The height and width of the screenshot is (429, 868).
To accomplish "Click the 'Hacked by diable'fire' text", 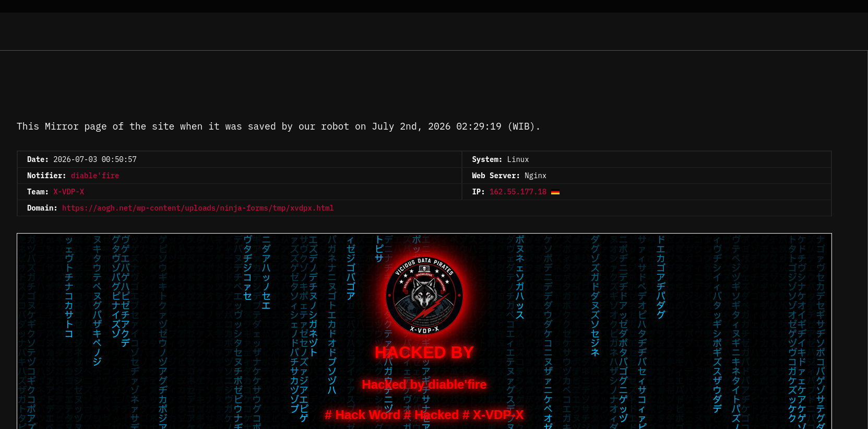I will pyautogui.click(x=424, y=385).
